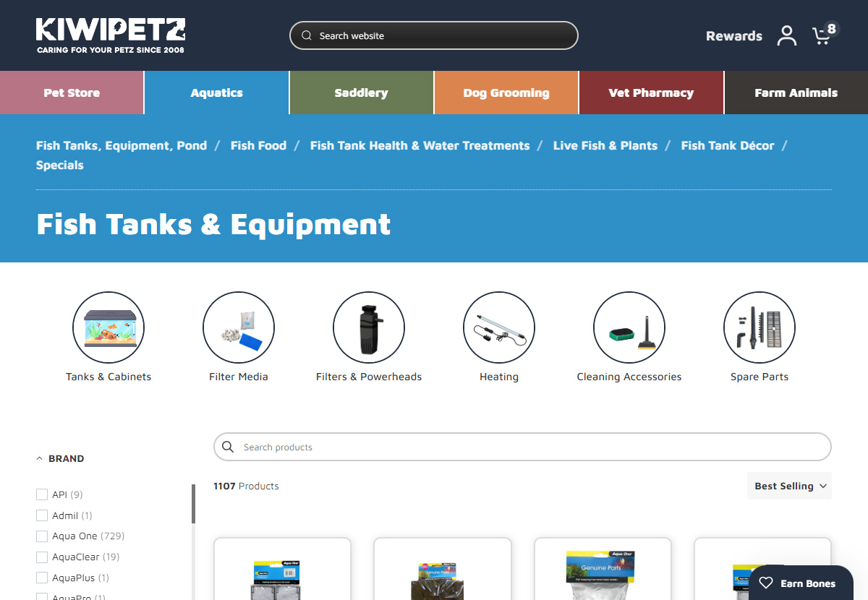This screenshot has height=600, width=868.
Task: Select the Filter Media category icon
Action: coord(239,327)
